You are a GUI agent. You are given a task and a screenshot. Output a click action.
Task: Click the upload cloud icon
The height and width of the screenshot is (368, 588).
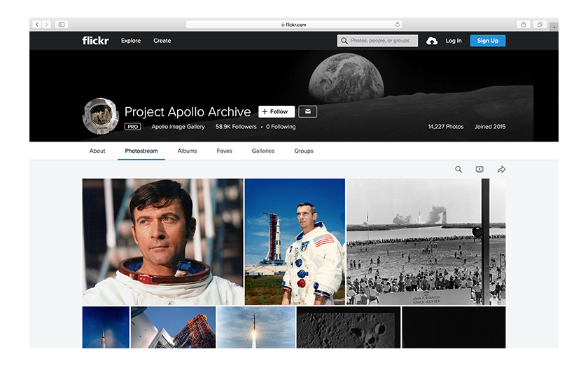tap(432, 41)
